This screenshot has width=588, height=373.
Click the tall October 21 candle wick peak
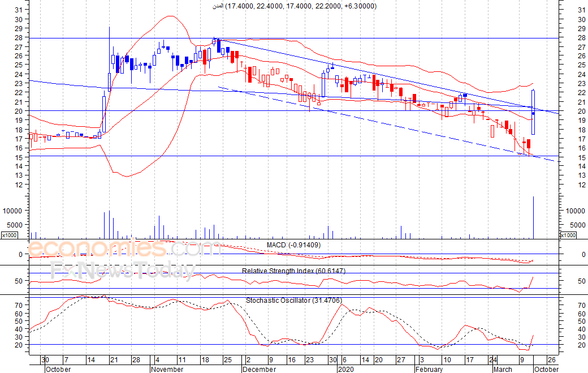click(110, 27)
